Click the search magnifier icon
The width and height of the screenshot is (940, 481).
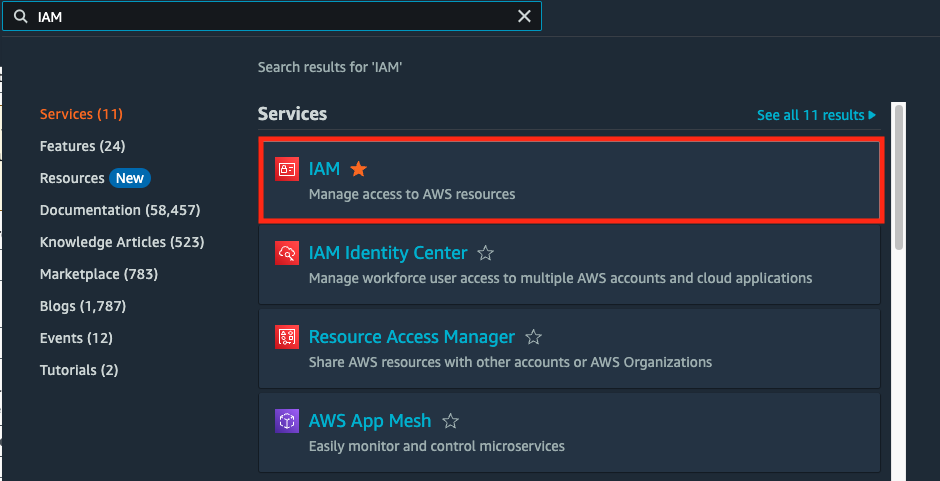[x=21, y=17]
